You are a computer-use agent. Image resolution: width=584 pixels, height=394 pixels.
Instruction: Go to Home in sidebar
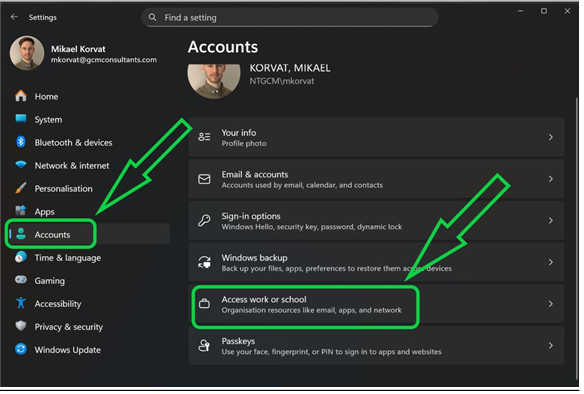[46, 96]
